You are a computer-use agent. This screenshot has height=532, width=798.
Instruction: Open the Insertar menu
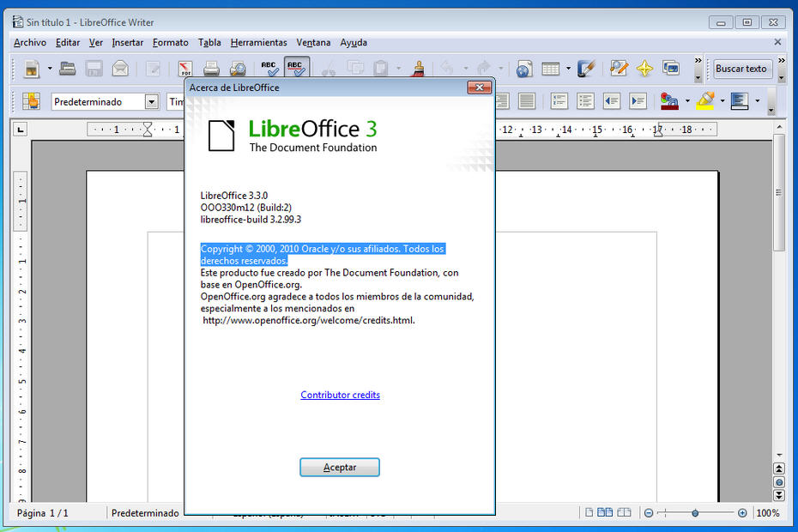coord(127,43)
